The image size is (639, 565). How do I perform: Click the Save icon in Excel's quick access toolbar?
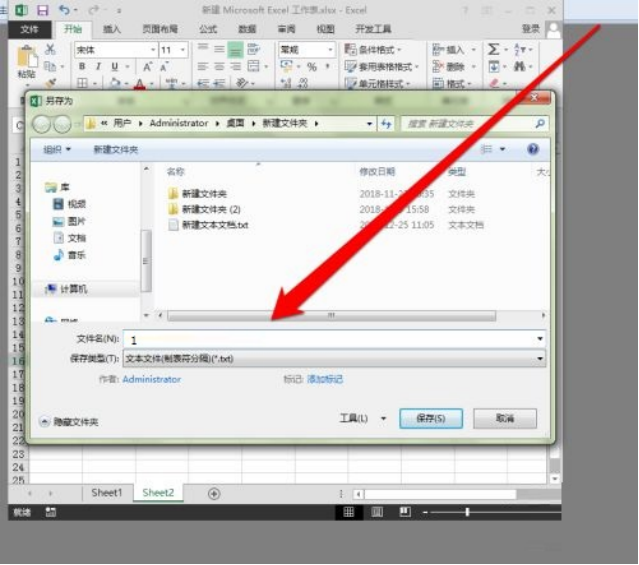click(x=42, y=10)
